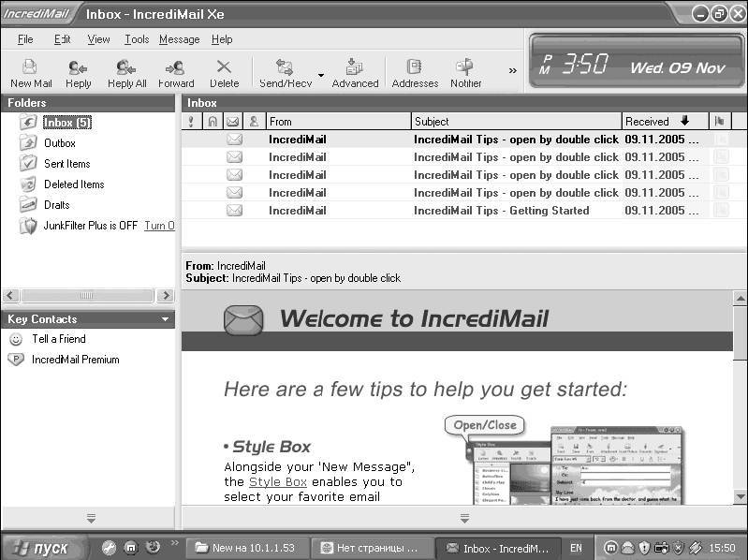Switch to Нет страницы taskbar window
Image resolution: width=748 pixels, height=560 pixels.
pyautogui.click(x=372, y=548)
